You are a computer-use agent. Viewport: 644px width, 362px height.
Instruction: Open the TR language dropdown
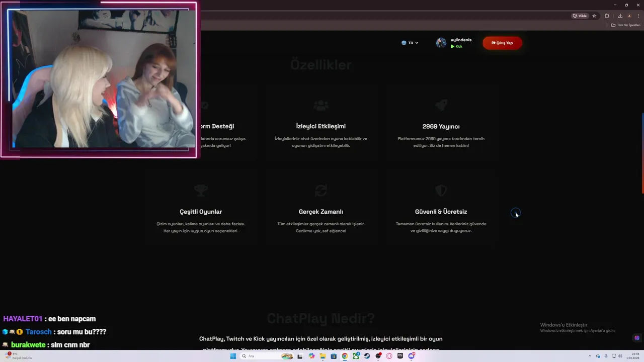[410, 43]
